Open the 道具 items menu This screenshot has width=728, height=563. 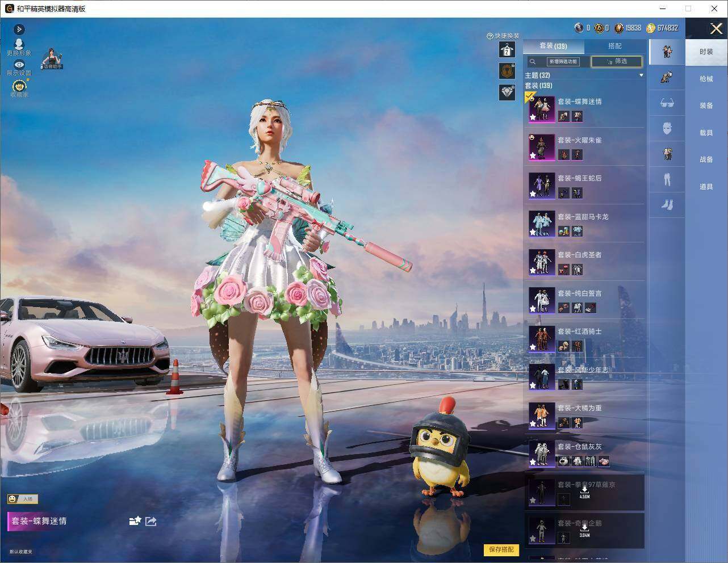coord(706,186)
